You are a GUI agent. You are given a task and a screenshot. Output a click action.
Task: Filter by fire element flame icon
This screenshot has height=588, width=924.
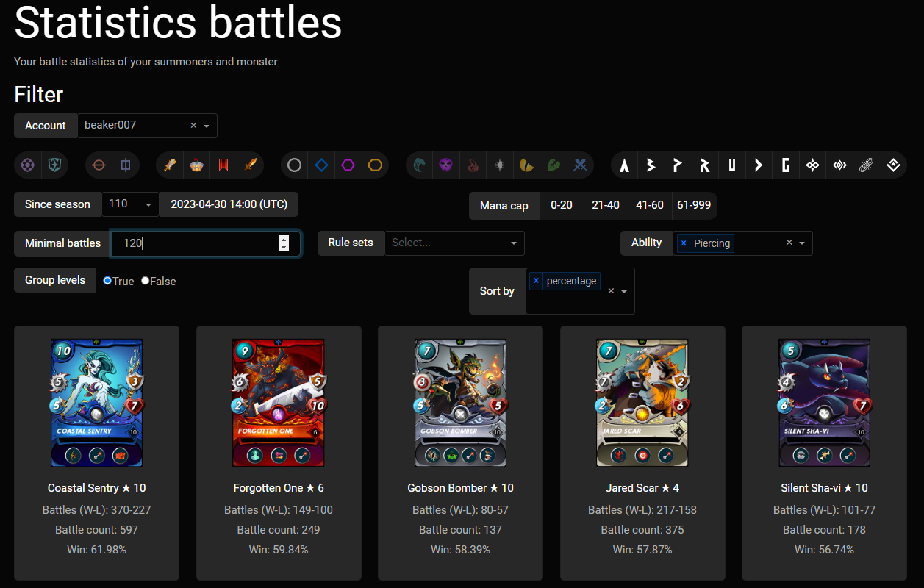[x=473, y=165]
